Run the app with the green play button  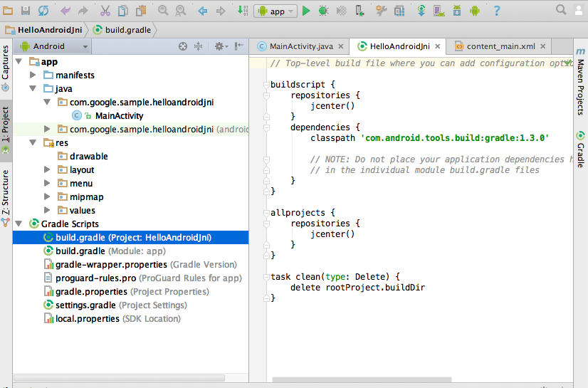click(306, 11)
